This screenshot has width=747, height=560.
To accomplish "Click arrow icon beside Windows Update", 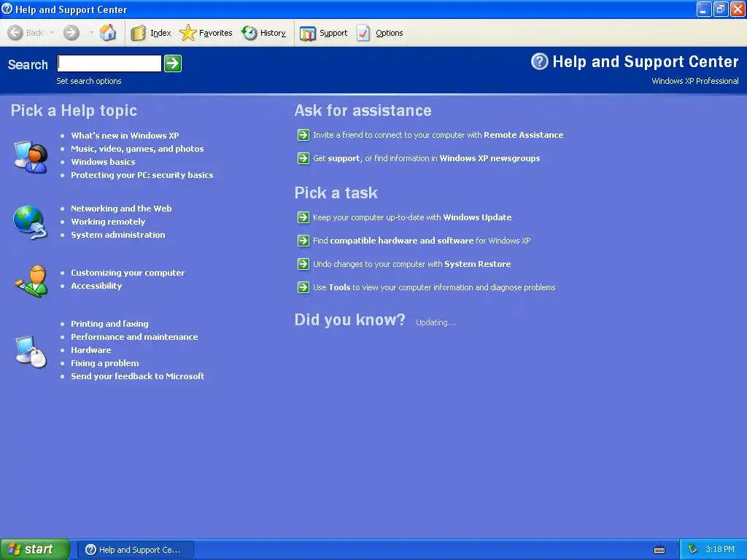I will 303,217.
